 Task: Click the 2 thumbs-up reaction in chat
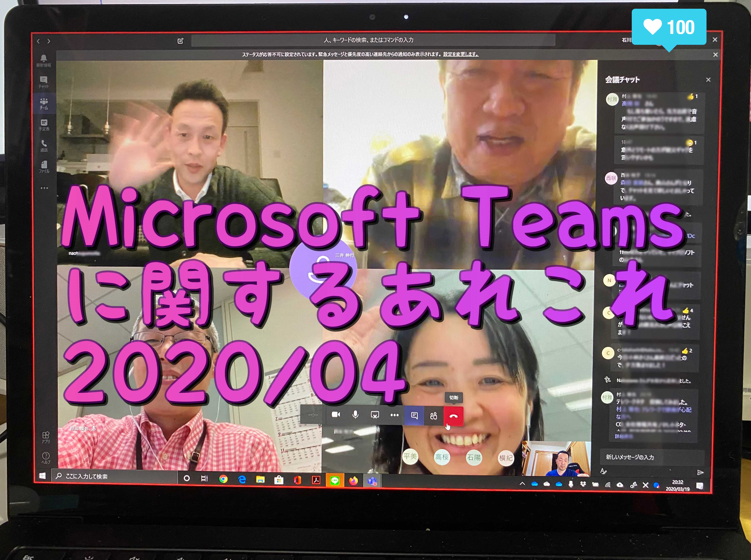[687, 351]
